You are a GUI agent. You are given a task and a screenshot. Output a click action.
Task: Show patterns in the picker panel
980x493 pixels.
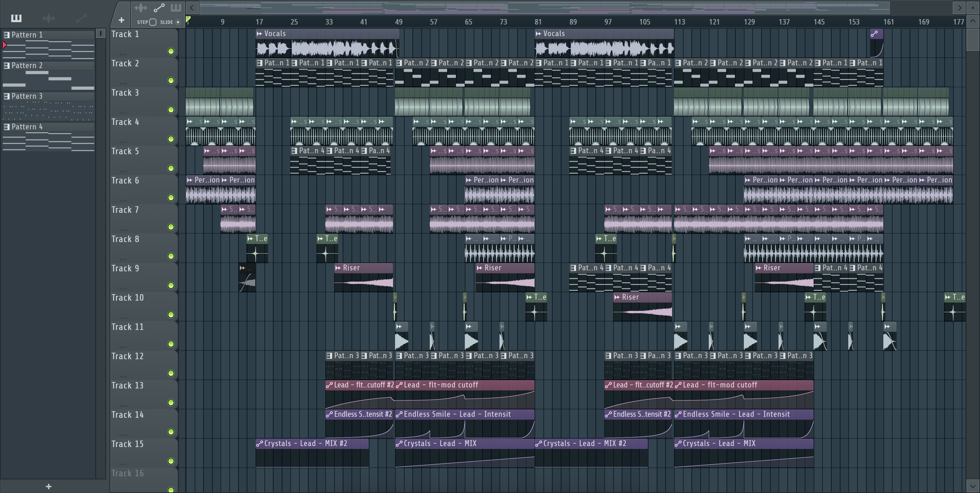(x=16, y=18)
